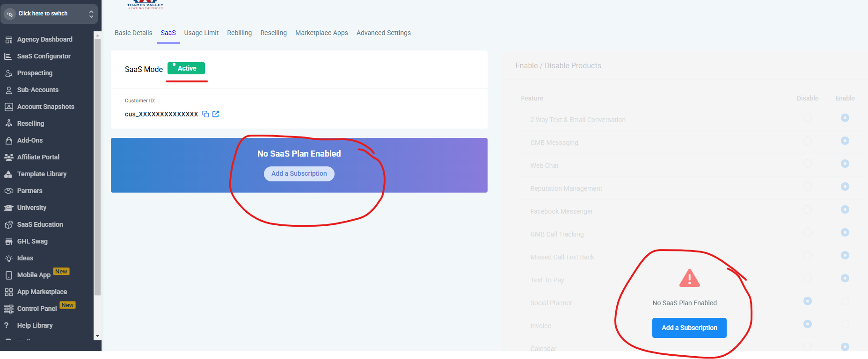The width and height of the screenshot is (868, 359).
Task: Click the Sub-Accounts person icon
Action: coord(8,90)
